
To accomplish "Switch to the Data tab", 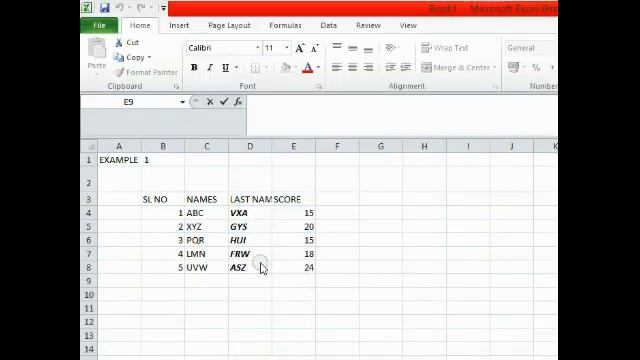I will (329, 25).
